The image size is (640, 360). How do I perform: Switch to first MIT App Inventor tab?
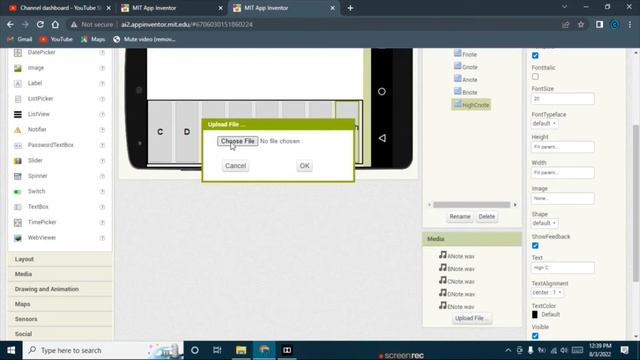click(x=171, y=8)
